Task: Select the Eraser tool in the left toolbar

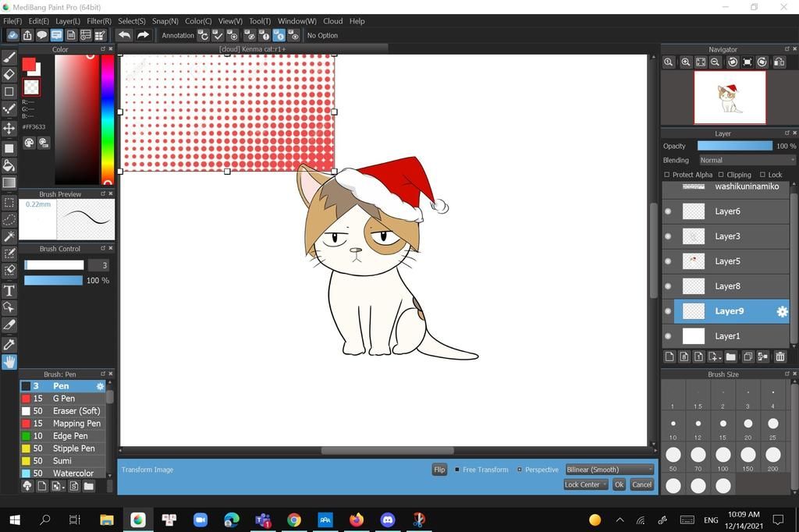Action: tap(9, 74)
